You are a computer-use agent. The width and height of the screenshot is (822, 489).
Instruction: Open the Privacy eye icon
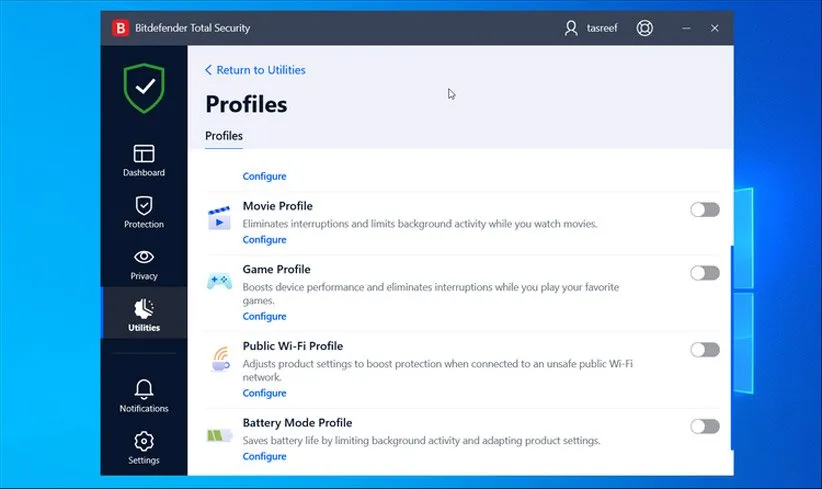pos(144,258)
